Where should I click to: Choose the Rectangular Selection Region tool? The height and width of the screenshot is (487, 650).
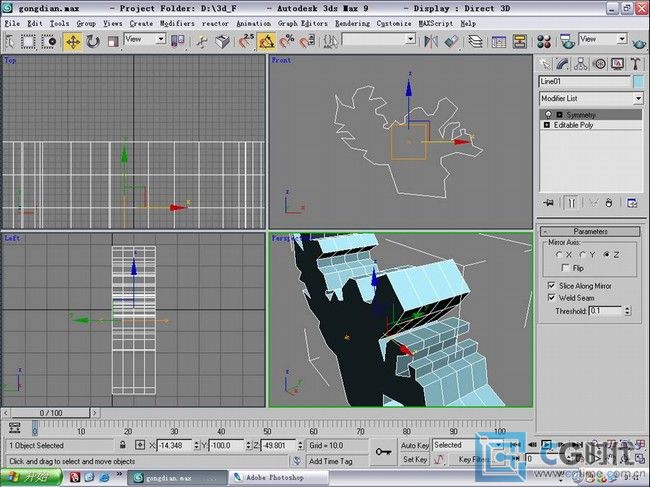point(28,41)
